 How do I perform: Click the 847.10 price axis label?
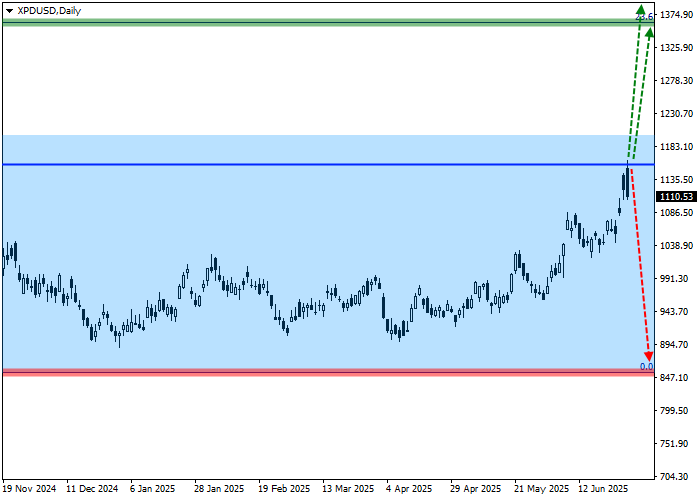676,378
